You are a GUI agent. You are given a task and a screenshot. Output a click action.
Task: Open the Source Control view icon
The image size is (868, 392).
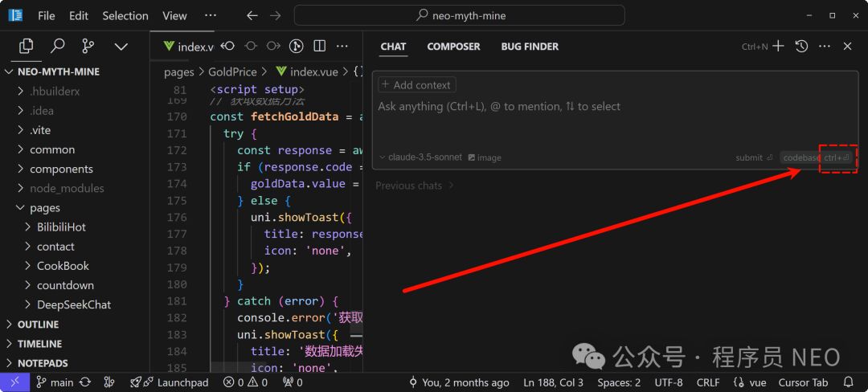click(88, 46)
